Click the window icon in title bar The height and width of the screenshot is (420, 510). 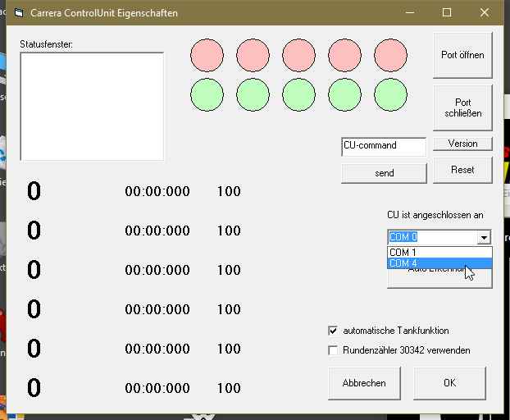19,13
